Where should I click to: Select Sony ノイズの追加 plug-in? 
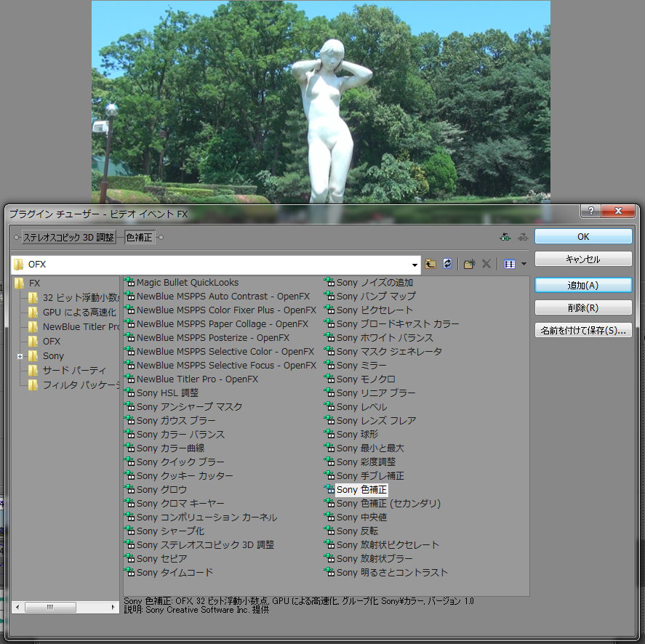(x=369, y=283)
